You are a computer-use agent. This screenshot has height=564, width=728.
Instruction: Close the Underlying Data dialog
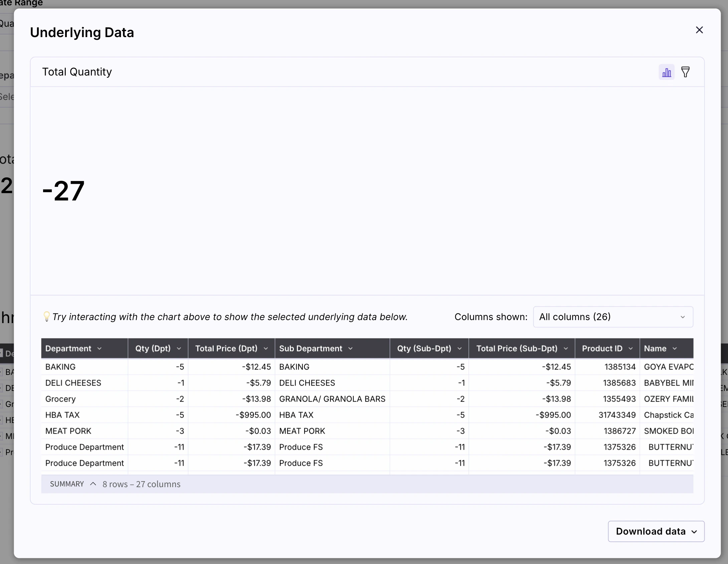coord(700,30)
